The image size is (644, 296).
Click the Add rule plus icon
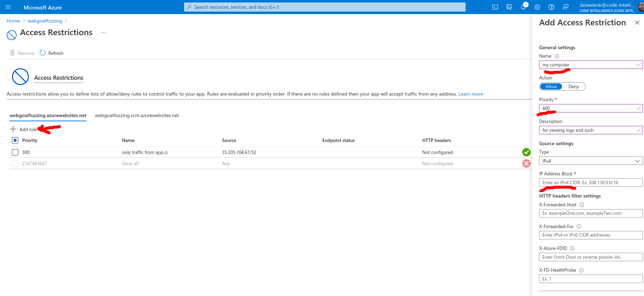(x=13, y=129)
